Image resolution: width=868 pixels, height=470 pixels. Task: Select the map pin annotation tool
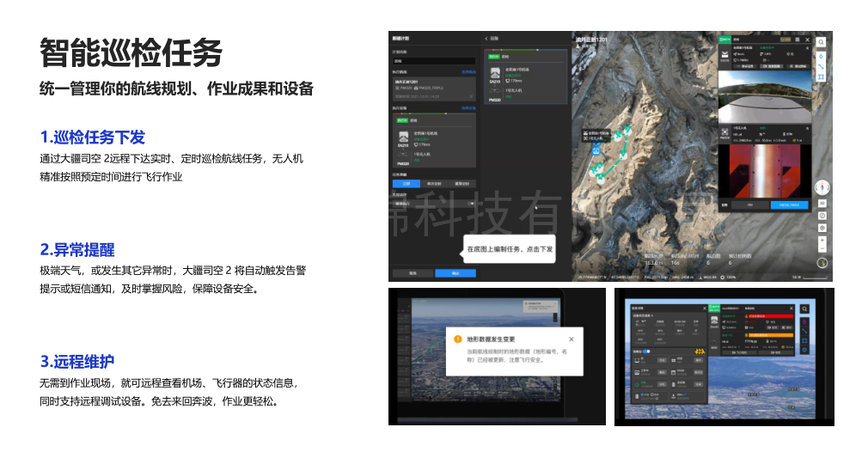(821, 55)
